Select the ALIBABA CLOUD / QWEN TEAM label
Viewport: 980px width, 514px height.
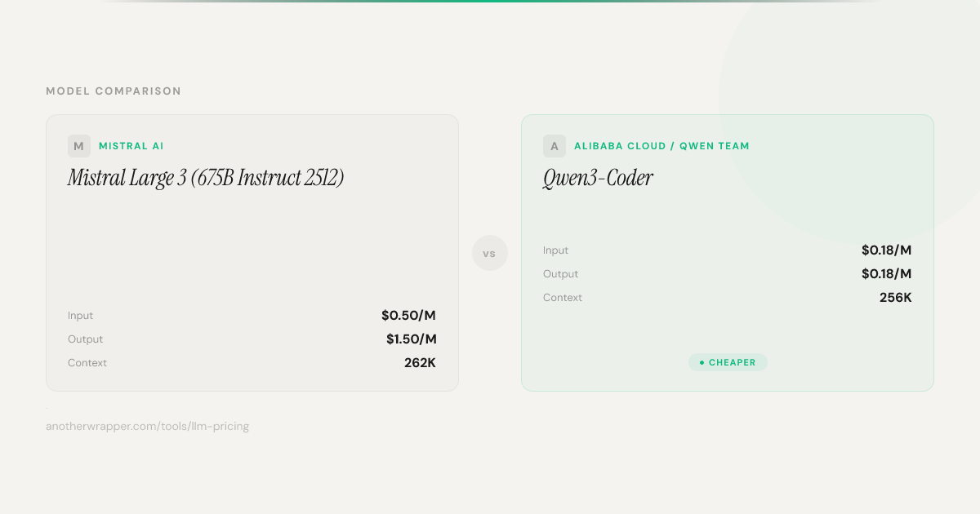click(661, 146)
